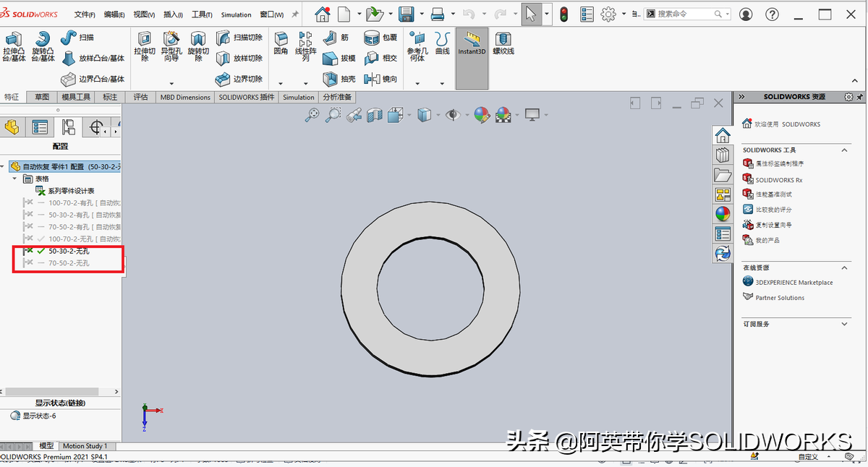Screen dimensions: 868x467
Task: Open the dropdown arrow next to the Open icon
Action: point(391,14)
